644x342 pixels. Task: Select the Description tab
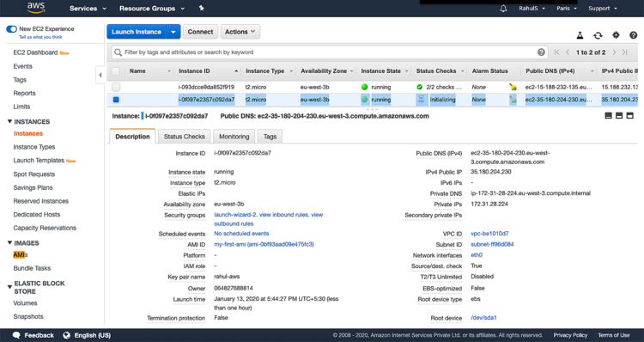click(132, 137)
